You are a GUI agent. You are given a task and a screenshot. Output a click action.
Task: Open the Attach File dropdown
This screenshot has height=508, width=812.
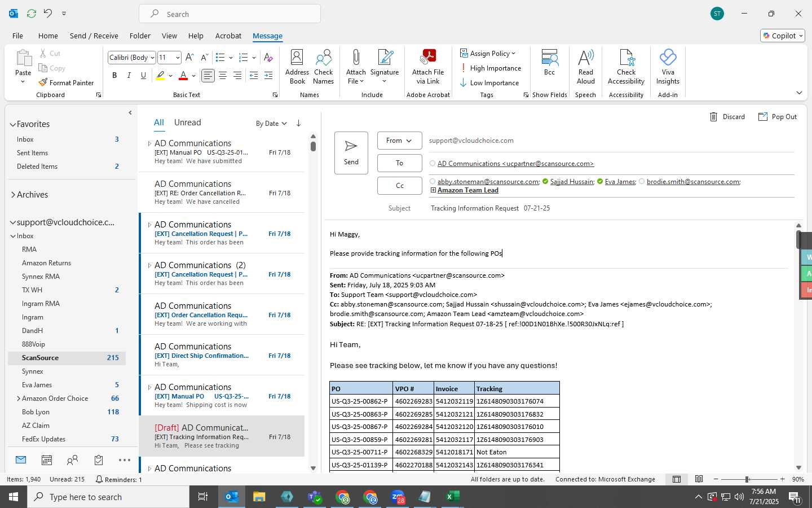(356, 67)
